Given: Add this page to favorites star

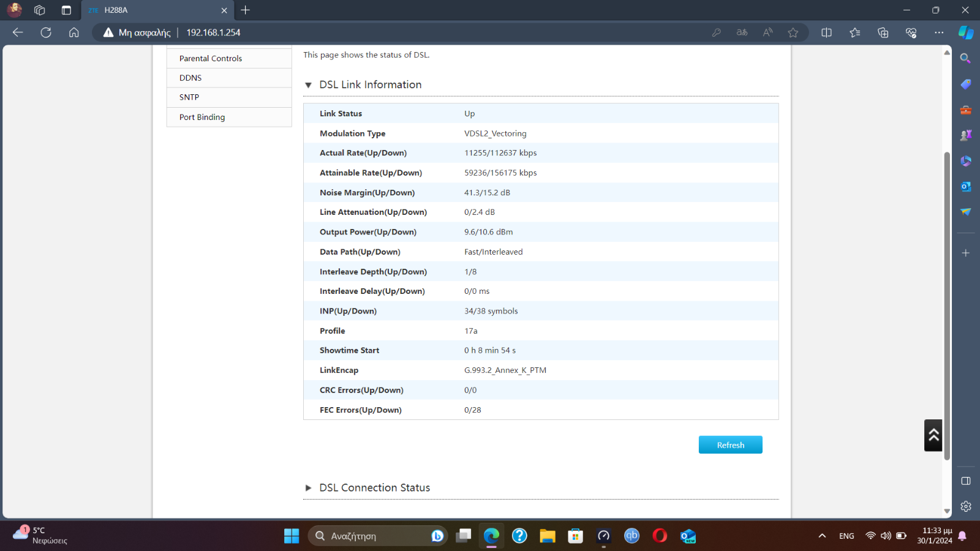Looking at the screenshot, I should pyautogui.click(x=793, y=32).
